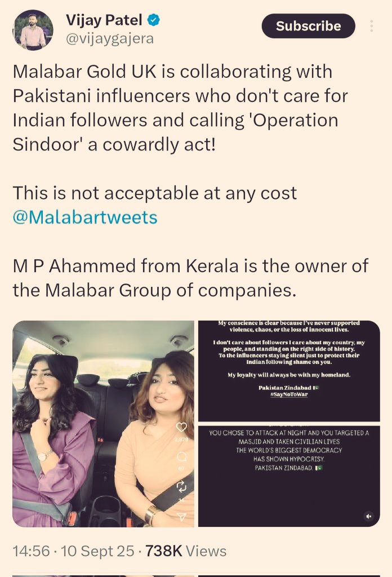Open the 'You chose to attack at night' image
Image resolution: width=392 pixels, height=577 pixels.
289,476
